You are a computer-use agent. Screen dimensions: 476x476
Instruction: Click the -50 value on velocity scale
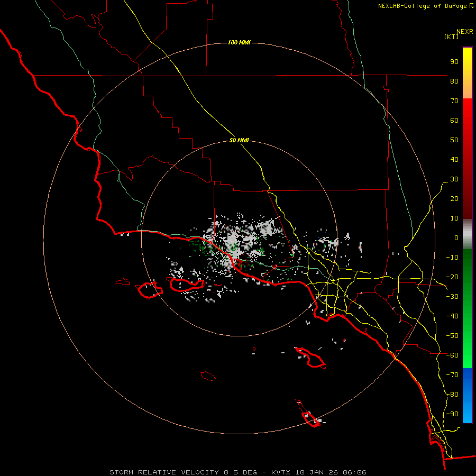(452, 336)
